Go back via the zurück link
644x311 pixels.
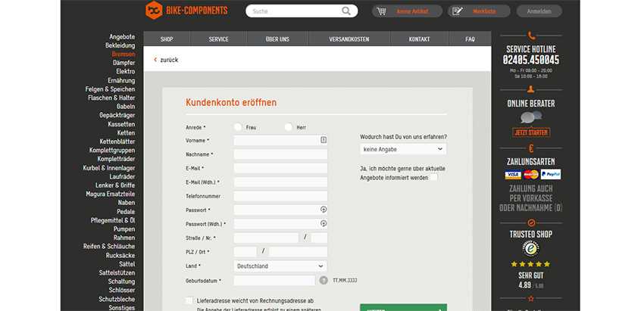tap(166, 59)
